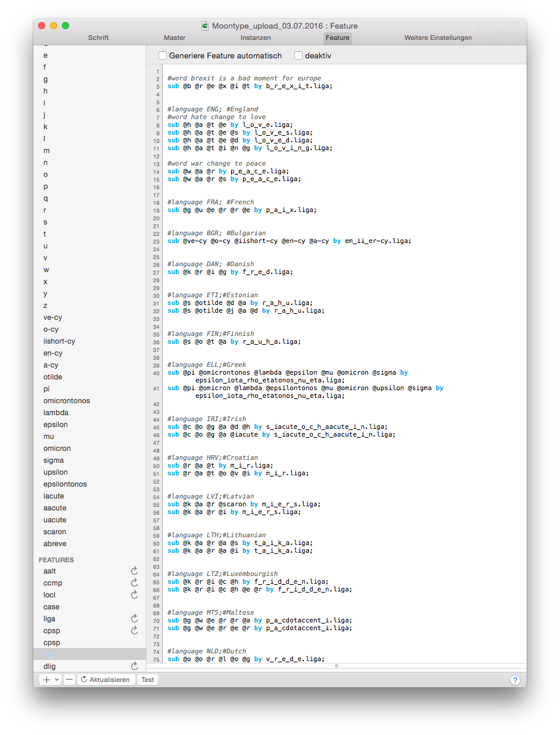Click the Test button
The image size is (560, 735).
tap(148, 680)
